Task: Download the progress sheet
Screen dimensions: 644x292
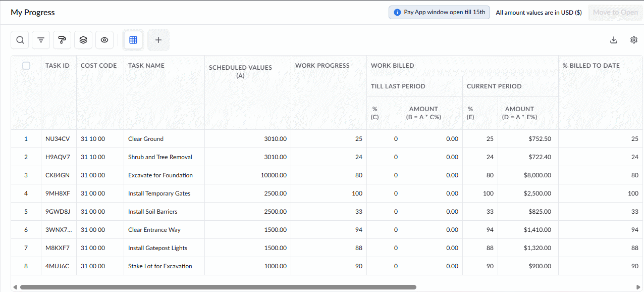Action: click(614, 40)
